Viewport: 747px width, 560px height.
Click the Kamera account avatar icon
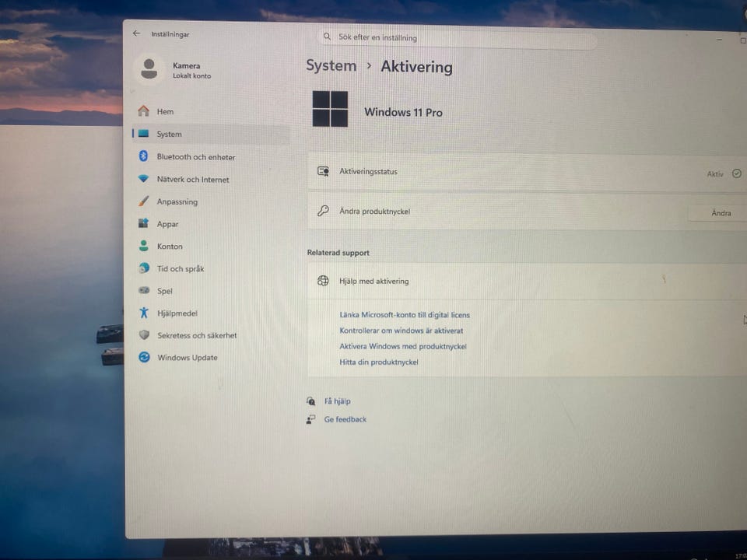click(149, 69)
